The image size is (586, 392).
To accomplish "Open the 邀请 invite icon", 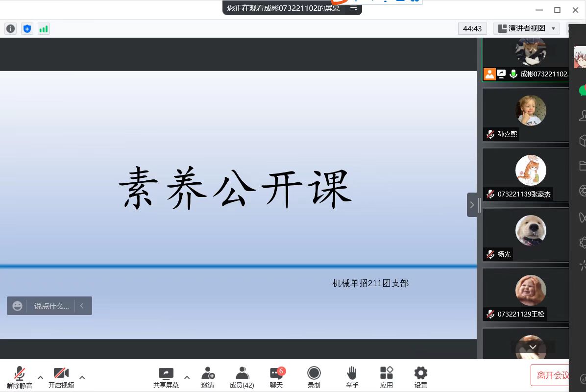I will [x=208, y=377].
